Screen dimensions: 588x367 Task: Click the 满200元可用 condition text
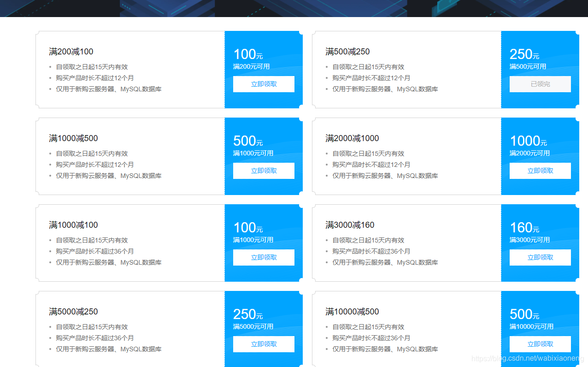pyautogui.click(x=252, y=66)
